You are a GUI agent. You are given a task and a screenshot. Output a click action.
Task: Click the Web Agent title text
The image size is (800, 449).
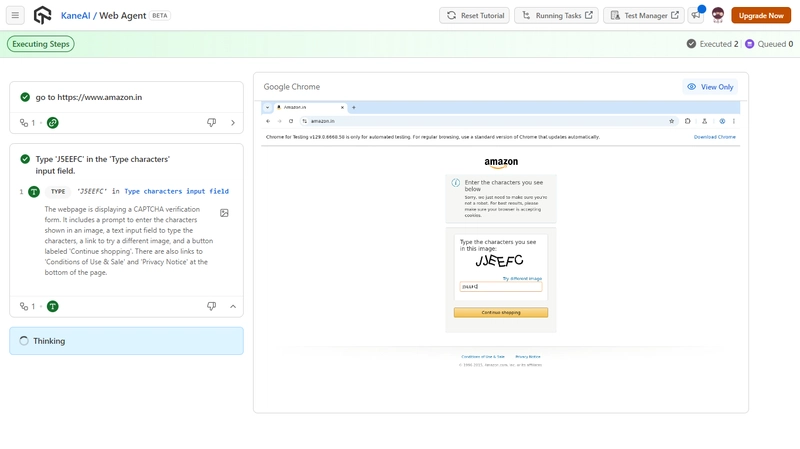(122, 16)
